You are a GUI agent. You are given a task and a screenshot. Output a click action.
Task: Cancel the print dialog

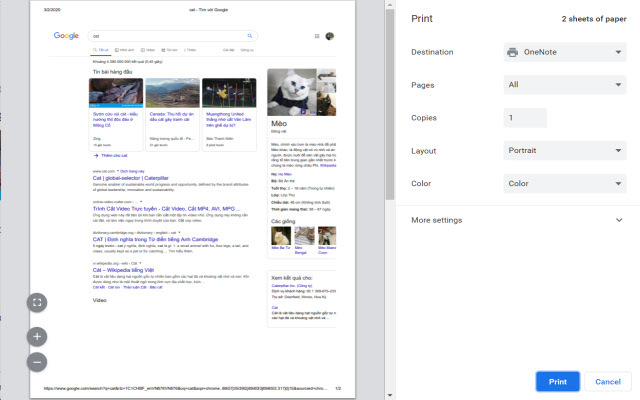tap(608, 382)
